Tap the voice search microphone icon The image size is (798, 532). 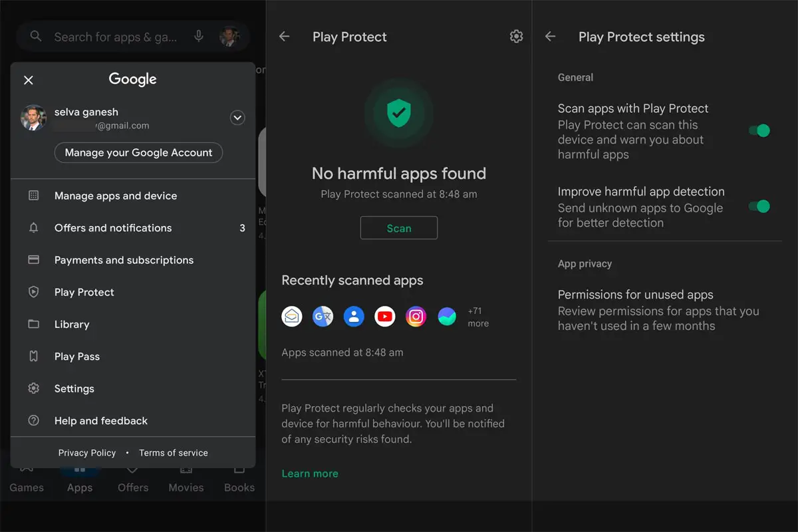point(198,37)
